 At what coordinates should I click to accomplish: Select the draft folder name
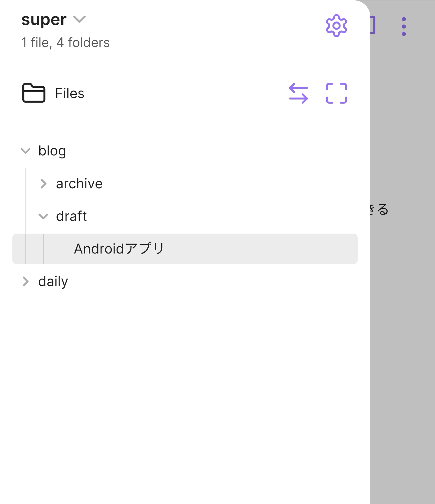point(71,216)
